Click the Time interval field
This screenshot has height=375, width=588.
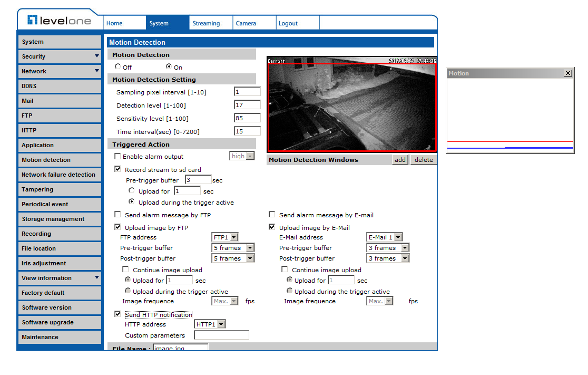[x=247, y=131]
